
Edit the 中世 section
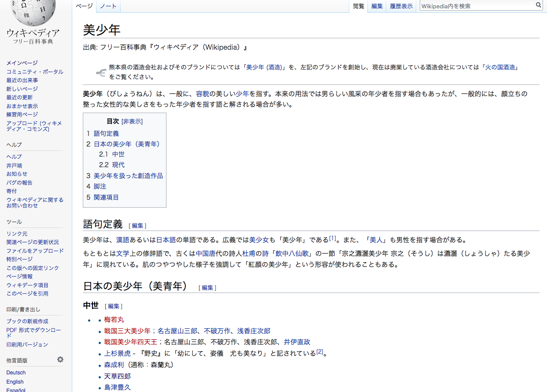coord(114,306)
